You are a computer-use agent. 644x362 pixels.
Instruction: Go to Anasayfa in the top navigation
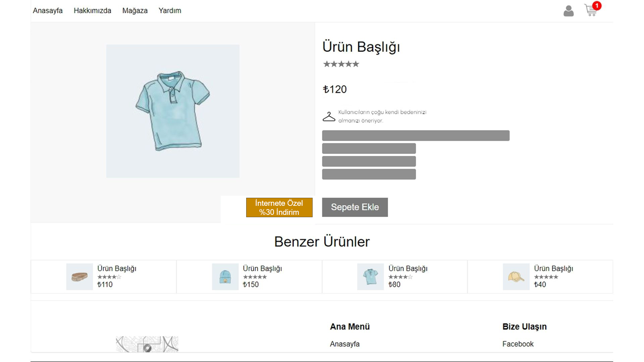[48, 11]
